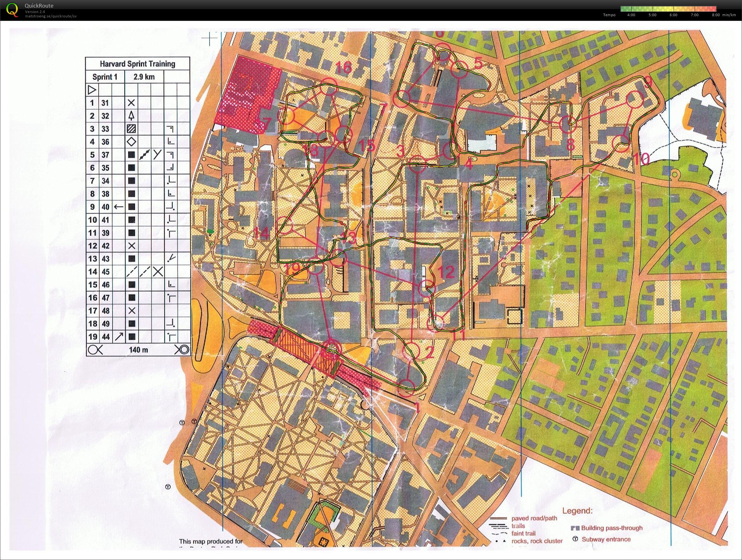The image size is (742, 560).
Task: Click the hatched square symbol in row 3
Action: (132, 129)
